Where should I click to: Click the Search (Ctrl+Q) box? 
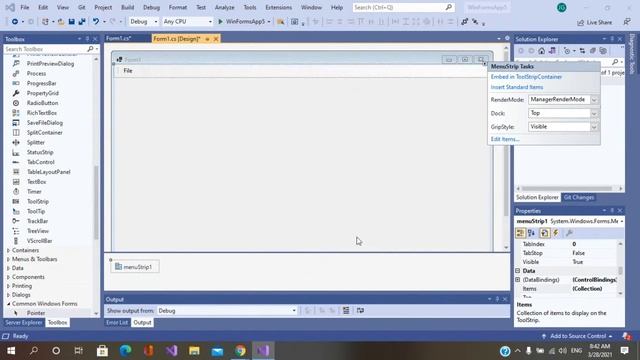point(403,7)
